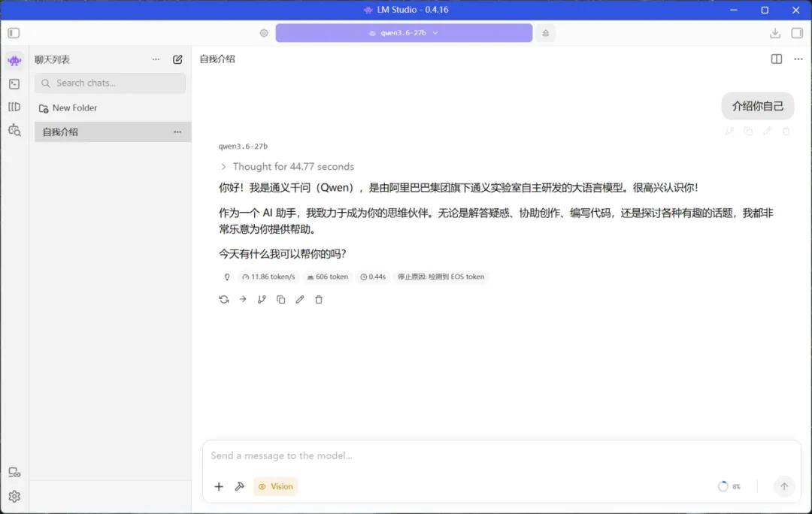812x514 pixels.
Task: Click the 0.44s time stat
Action: click(x=373, y=277)
